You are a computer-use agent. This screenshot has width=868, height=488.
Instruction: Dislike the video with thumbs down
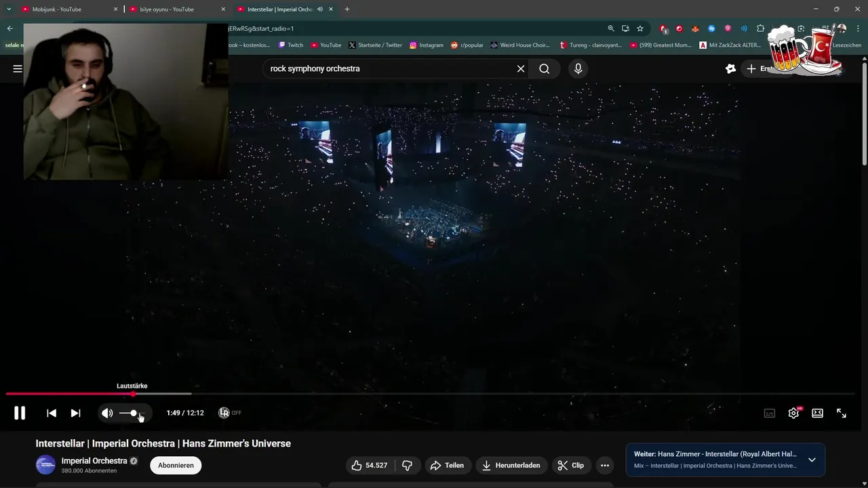408,465
